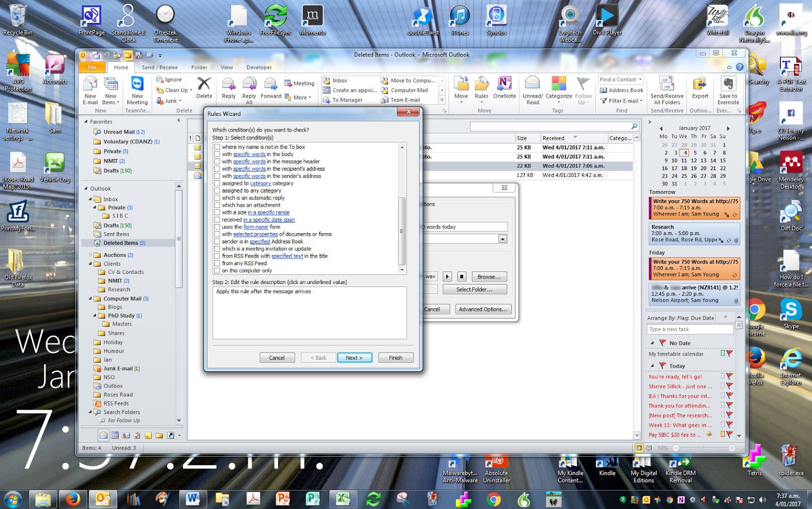The image size is (812, 509).
Task: Enable the 'from any RSS Feed' condition
Action: pyautogui.click(x=217, y=263)
